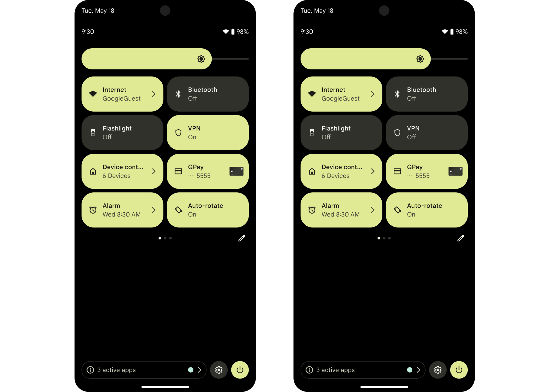
Task: Tap the VPN shield icon
Action: point(179,132)
